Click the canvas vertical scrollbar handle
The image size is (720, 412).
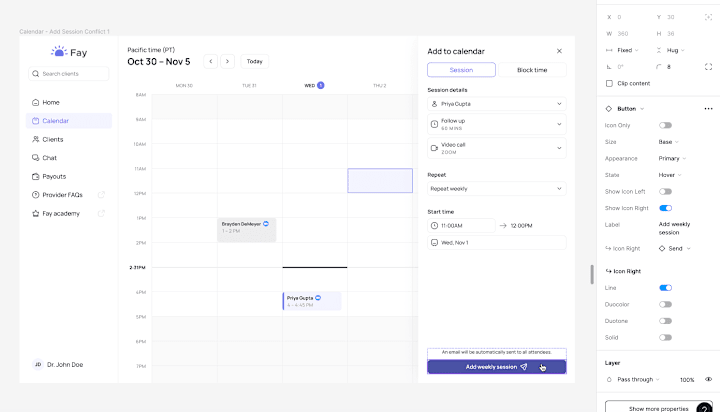click(x=592, y=275)
